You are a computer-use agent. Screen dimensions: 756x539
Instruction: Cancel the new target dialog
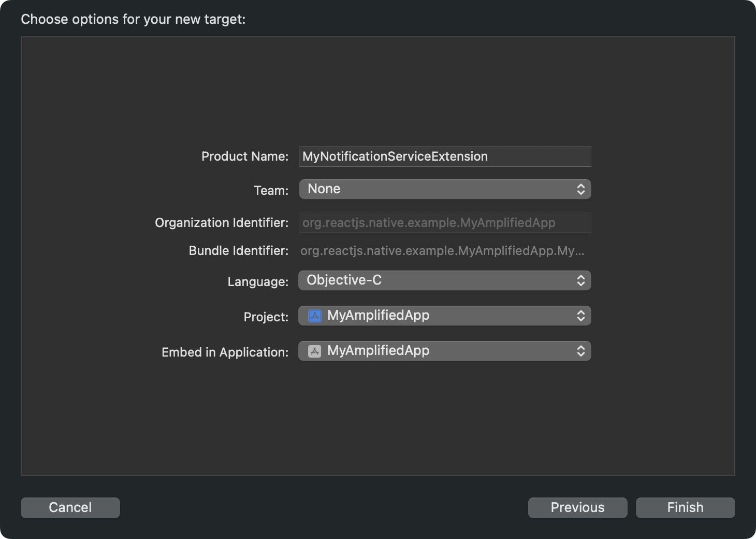point(70,507)
